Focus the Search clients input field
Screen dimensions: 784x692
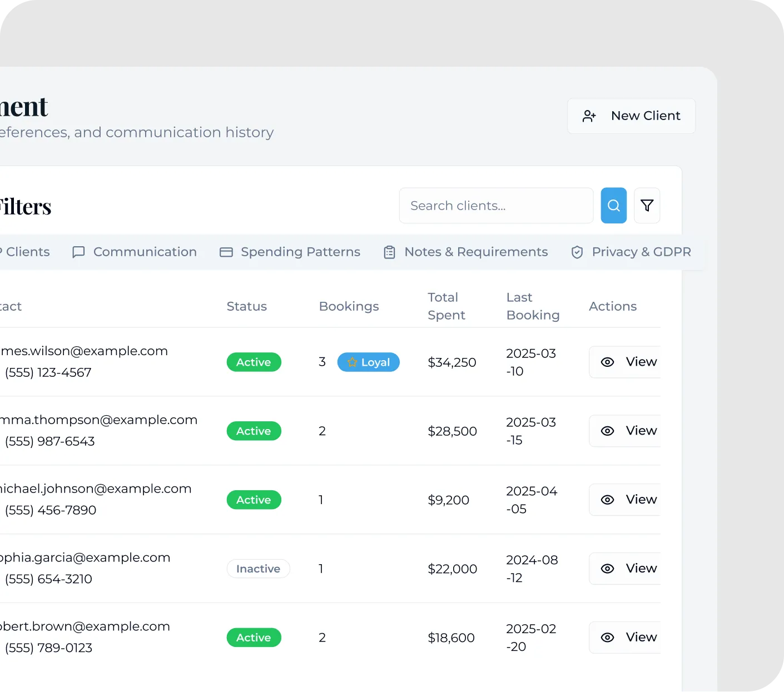point(496,206)
